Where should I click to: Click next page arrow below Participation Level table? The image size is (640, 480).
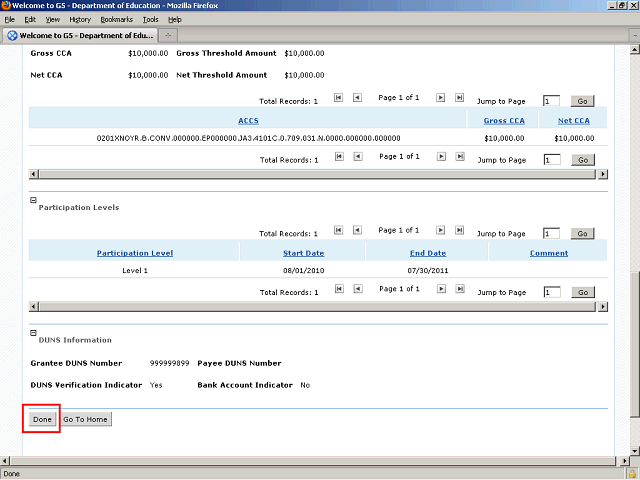pos(439,290)
